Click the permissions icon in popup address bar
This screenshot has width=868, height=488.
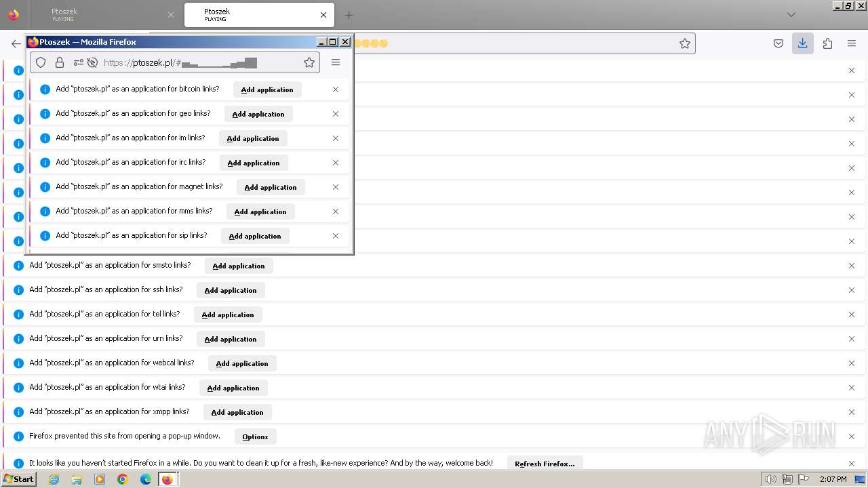tap(78, 62)
